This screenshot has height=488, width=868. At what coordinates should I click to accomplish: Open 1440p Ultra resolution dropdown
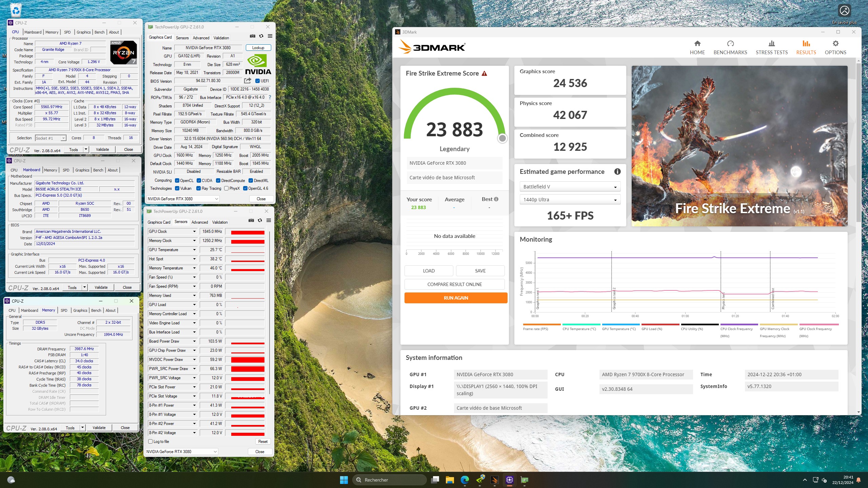570,200
